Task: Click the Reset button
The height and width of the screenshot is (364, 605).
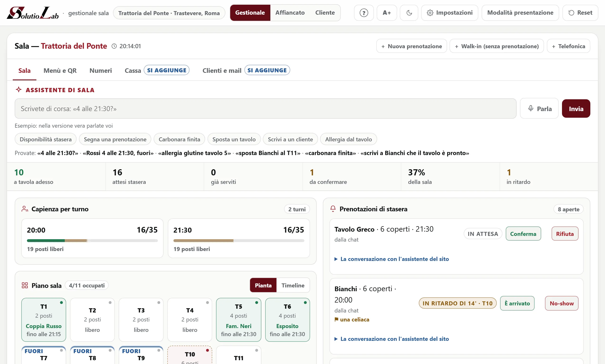Action: [580, 13]
